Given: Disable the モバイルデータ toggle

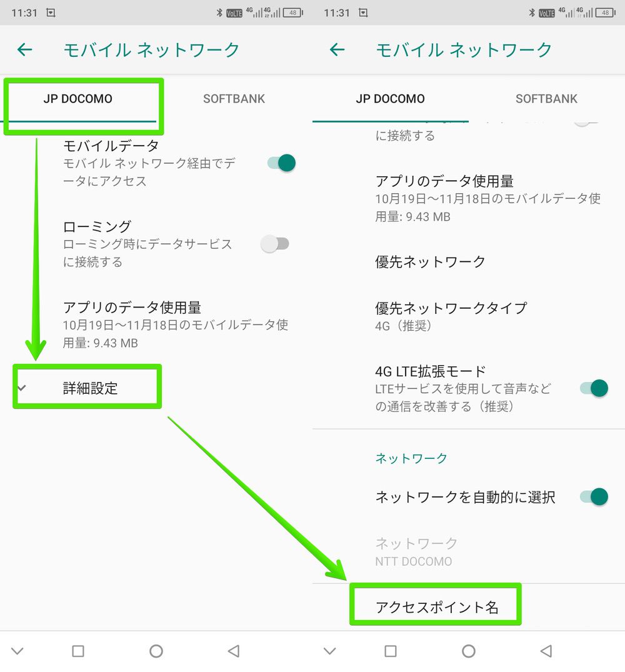Looking at the screenshot, I should [282, 163].
